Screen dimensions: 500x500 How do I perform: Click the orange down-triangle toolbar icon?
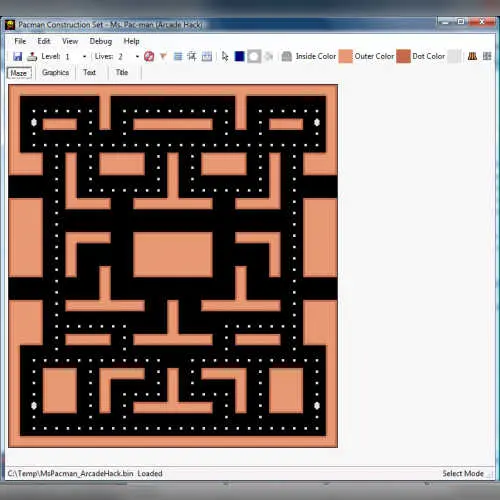163,56
